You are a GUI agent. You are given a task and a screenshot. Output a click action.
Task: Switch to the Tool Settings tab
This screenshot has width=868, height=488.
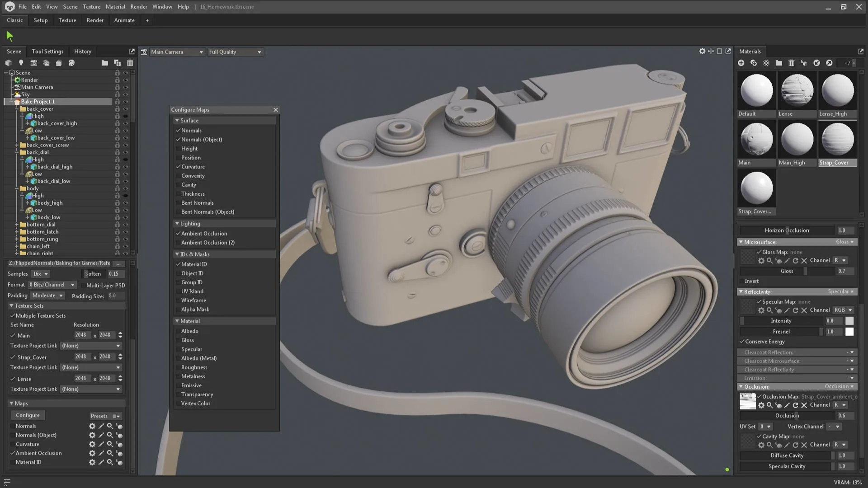[47, 52]
